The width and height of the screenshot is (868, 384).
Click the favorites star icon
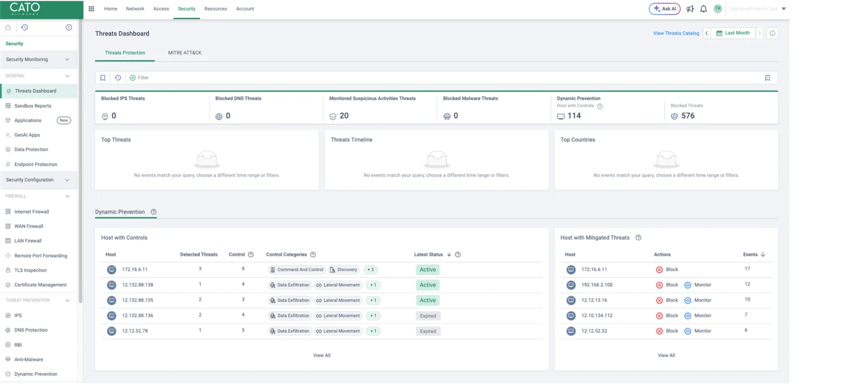tap(8, 27)
